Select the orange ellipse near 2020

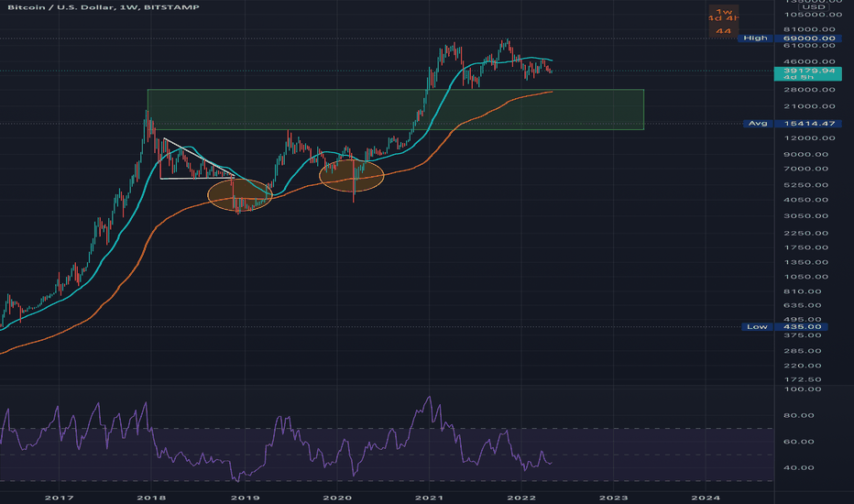351,175
